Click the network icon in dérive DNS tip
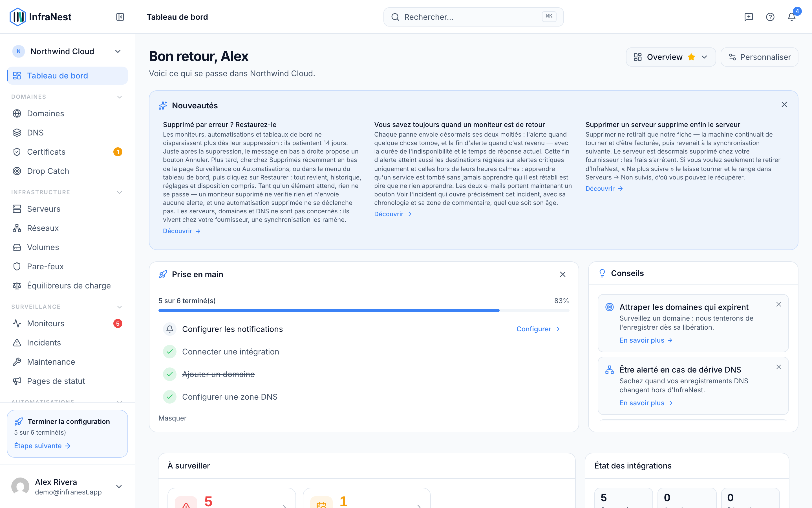 click(609, 370)
